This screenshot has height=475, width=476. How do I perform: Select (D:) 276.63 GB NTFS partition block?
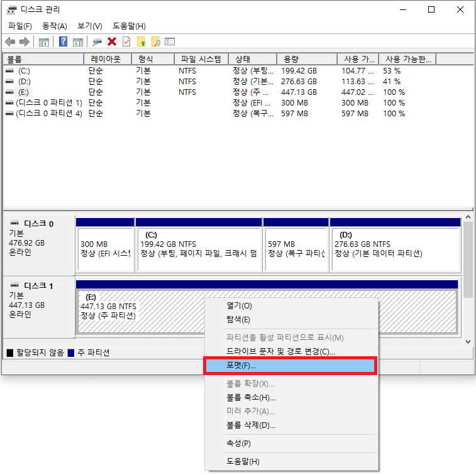[x=396, y=245]
